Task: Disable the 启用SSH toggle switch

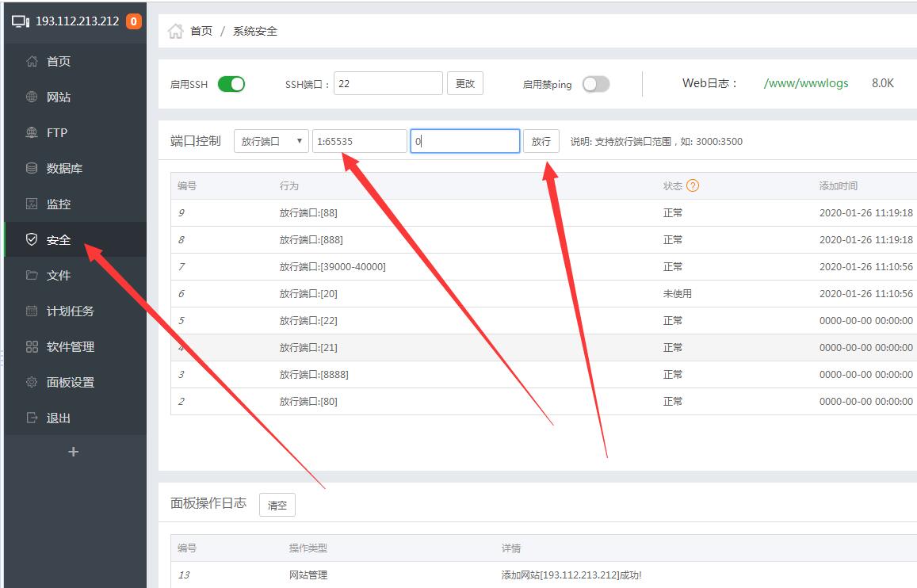Action: click(x=231, y=84)
